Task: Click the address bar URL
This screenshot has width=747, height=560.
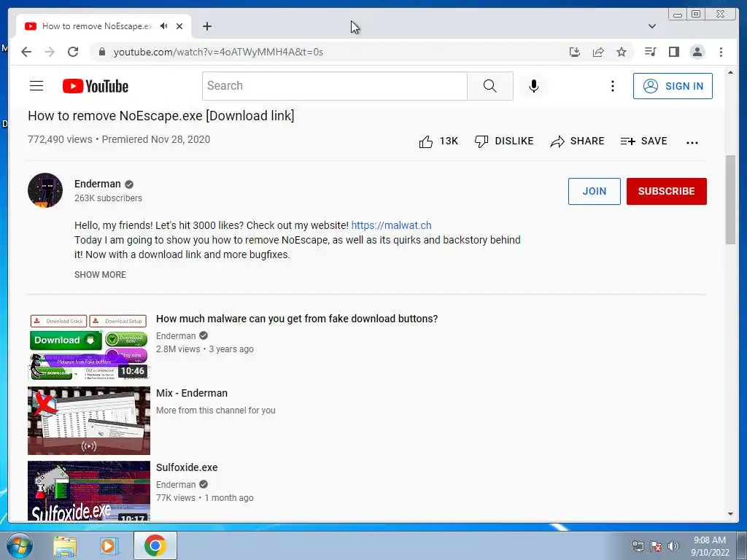Action: coord(218,52)
